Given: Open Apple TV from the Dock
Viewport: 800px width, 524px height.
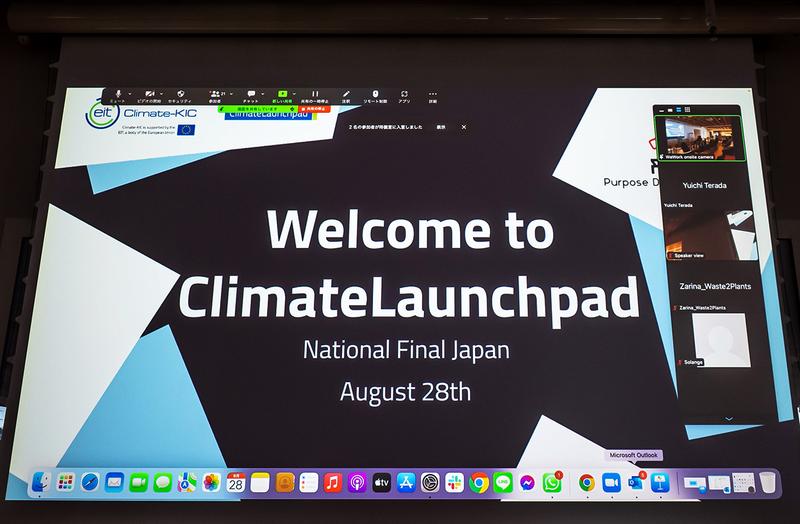Looking at the screenshot, I should [382, 483].
